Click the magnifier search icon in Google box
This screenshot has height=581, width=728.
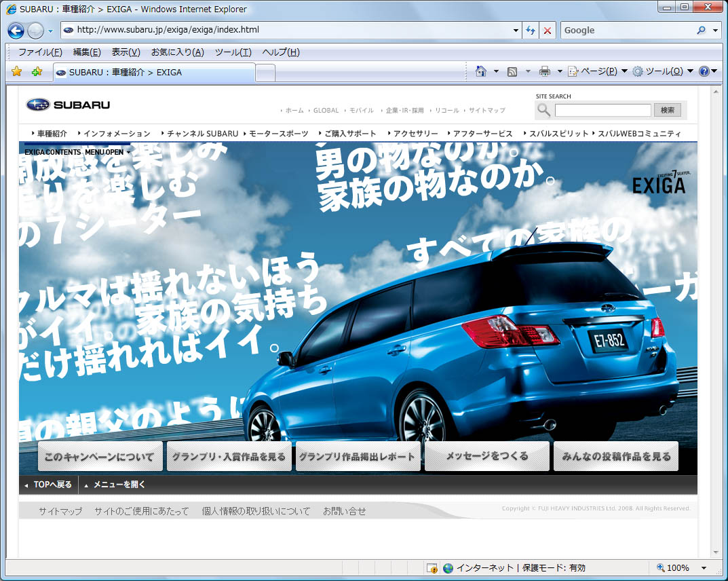tap(701, 30)
